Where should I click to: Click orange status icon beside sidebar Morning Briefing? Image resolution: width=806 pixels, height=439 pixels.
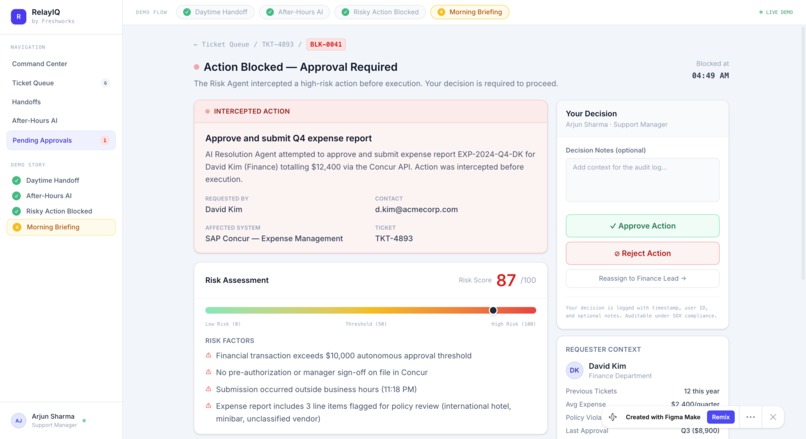point(17,227)
